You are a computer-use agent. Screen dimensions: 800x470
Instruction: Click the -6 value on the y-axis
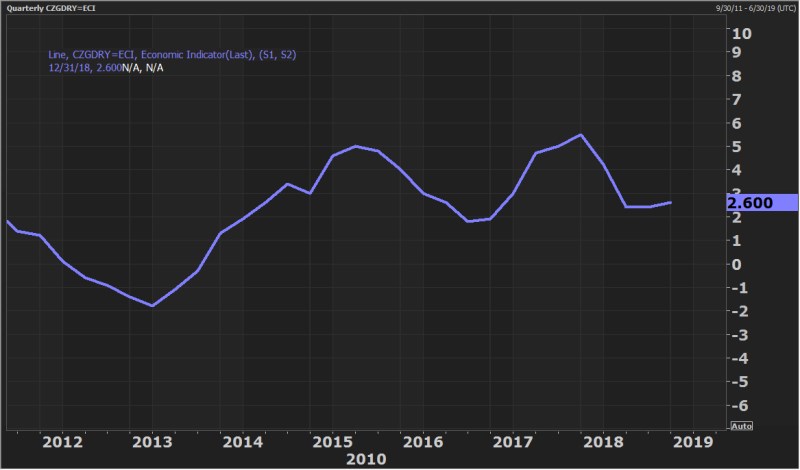[x=738, y=405]
